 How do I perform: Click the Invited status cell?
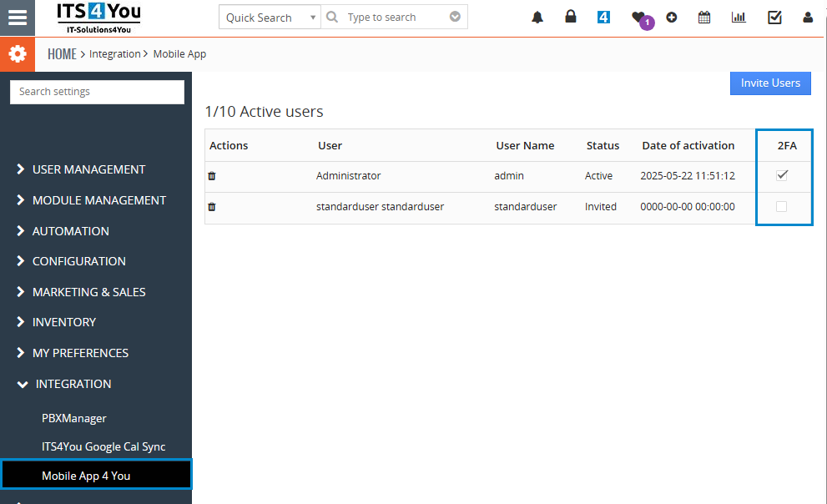[x=601, y=207]
